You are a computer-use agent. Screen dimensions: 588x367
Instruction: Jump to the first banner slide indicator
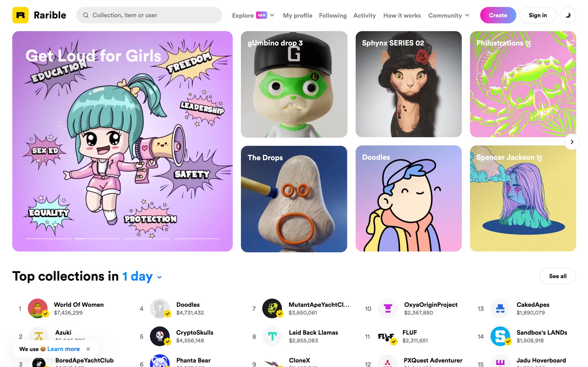click(48, 238)
